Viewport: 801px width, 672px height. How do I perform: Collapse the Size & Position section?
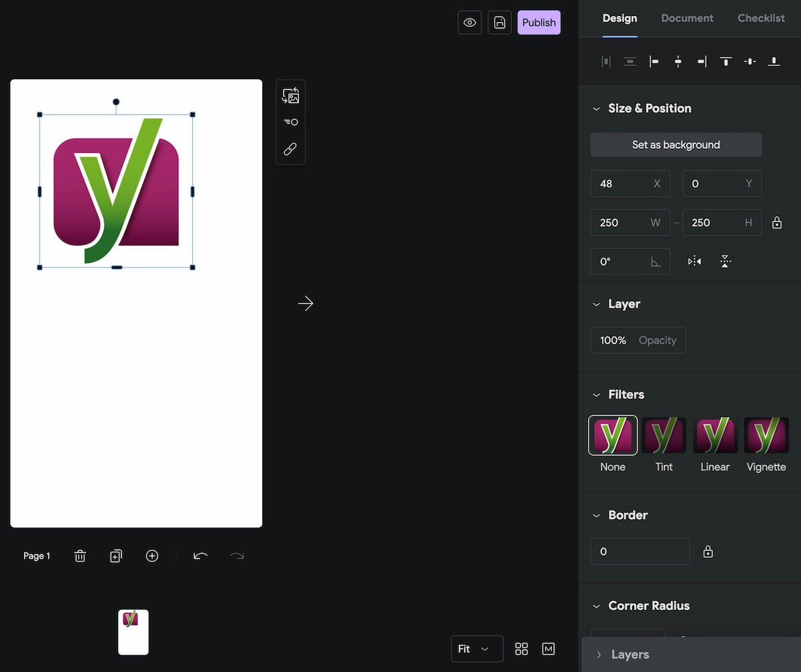click(x=597, y=109)
